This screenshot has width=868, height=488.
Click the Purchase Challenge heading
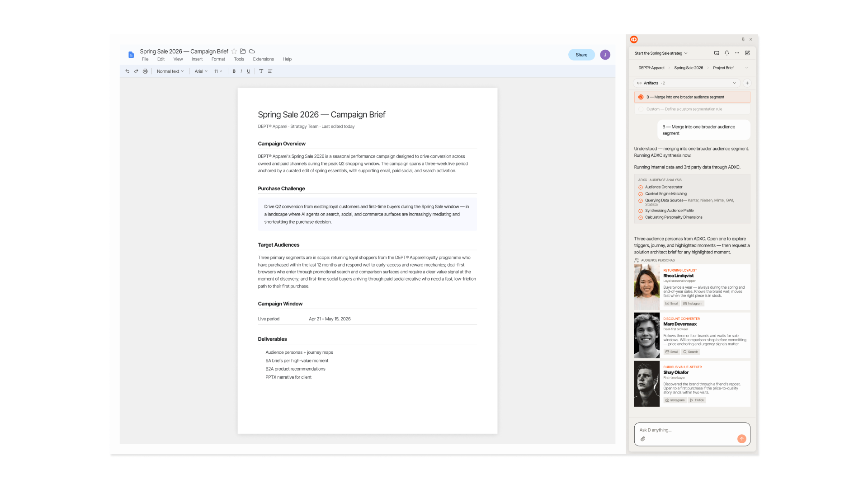[281, 189]
